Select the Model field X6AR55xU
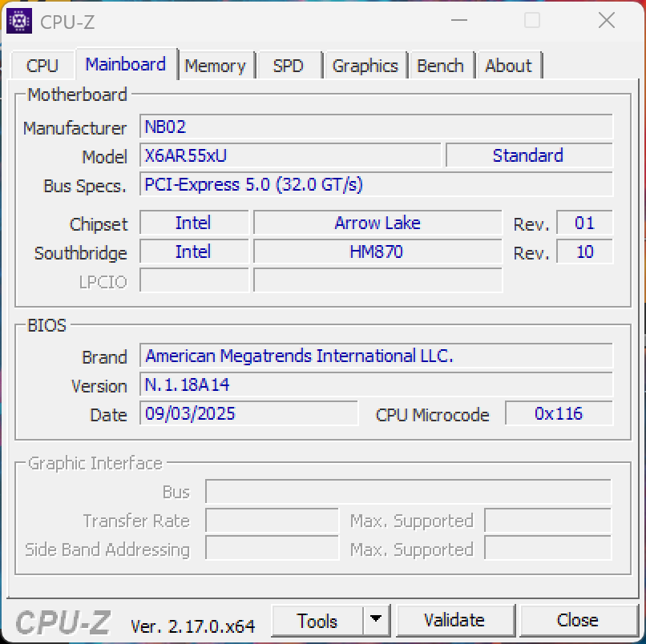Screen dimensions: 646x644 click(290, 155)
